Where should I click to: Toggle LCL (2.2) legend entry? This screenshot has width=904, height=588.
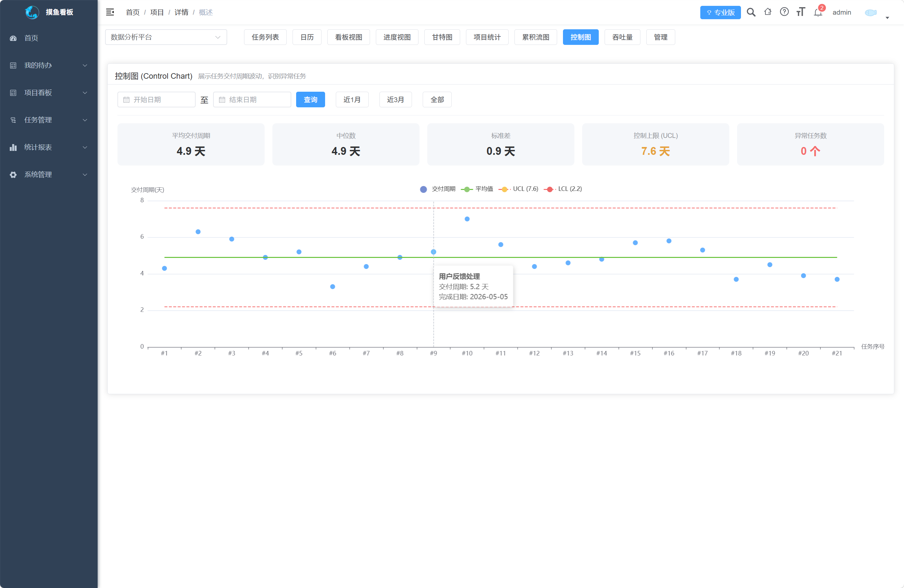pos(563,189)
